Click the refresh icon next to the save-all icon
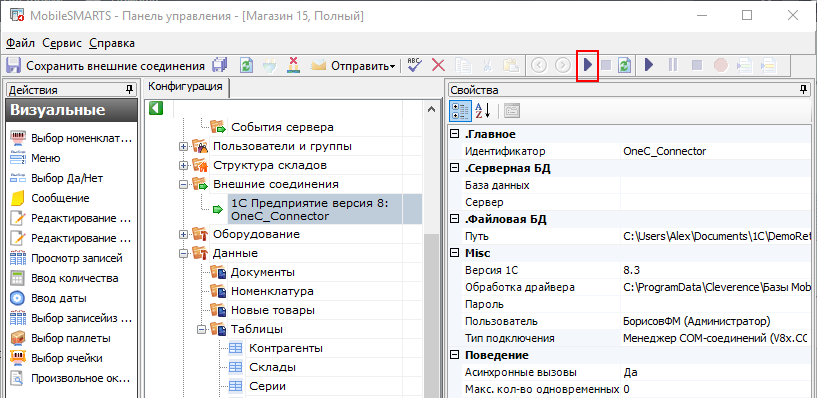 pyautogui.click(x=246, y=66)
